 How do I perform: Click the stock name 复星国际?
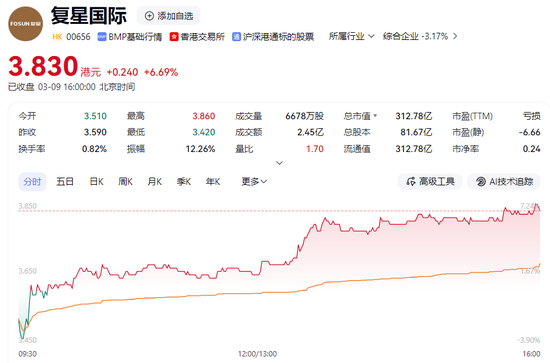pos(89,16)
